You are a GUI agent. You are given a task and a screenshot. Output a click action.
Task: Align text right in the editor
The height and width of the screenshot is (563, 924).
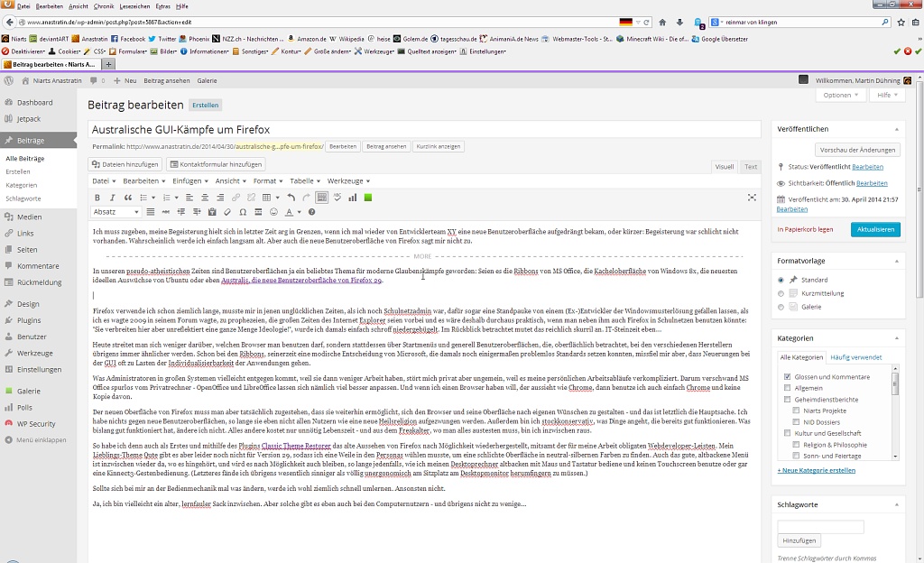220,198
